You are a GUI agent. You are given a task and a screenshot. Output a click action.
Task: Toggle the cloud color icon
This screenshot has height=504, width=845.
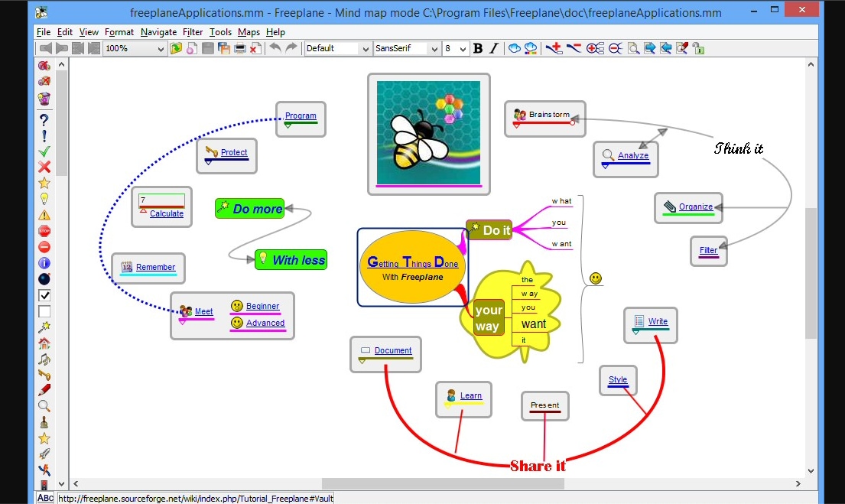point(531,48)
